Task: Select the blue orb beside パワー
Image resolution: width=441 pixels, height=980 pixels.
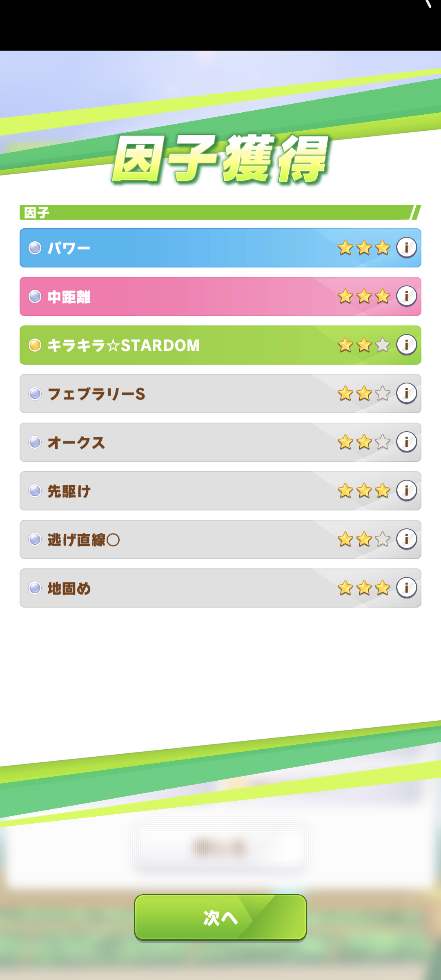Action: pyautogui.click(x=35, y=248)
